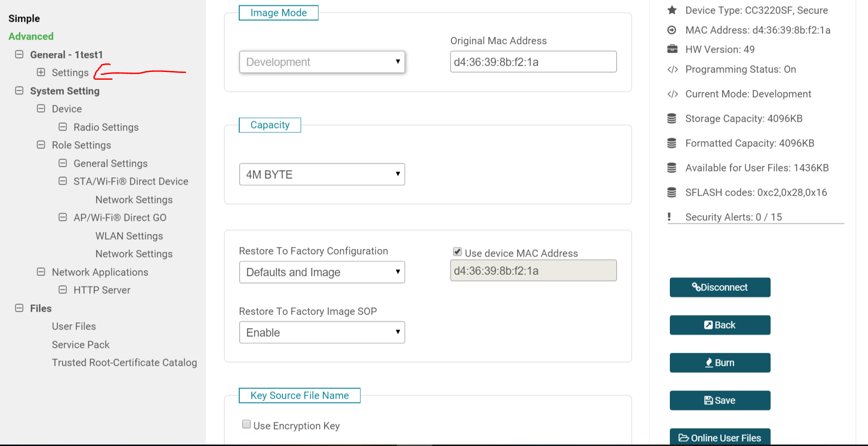This screenshot has width=868, height=446.
Task: Click the Security Alerts exclamation icon
Action: (x=669, y=217)
